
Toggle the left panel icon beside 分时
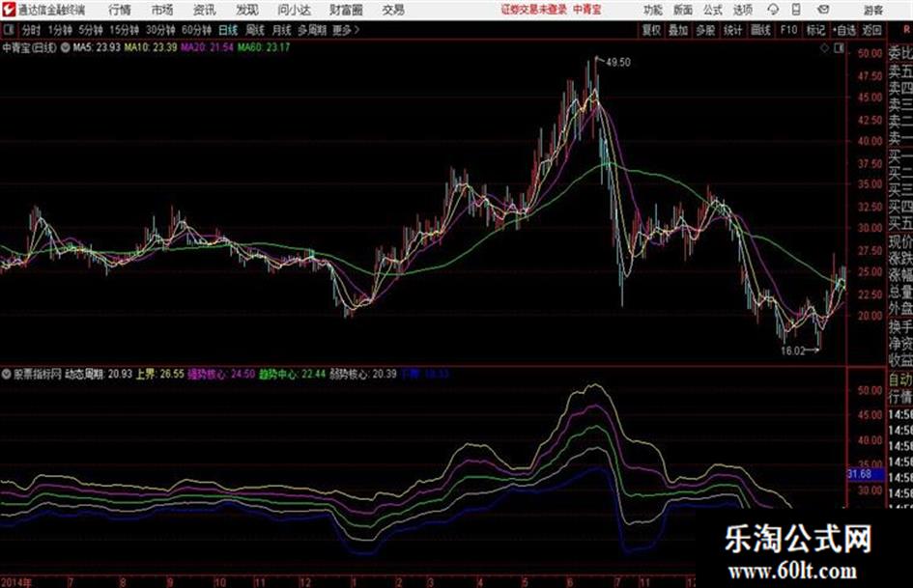pos(9,30)
